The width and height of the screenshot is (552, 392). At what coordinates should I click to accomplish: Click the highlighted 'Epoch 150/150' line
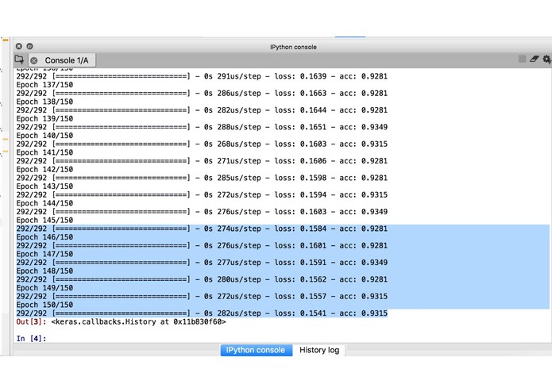tap(44, 305)
